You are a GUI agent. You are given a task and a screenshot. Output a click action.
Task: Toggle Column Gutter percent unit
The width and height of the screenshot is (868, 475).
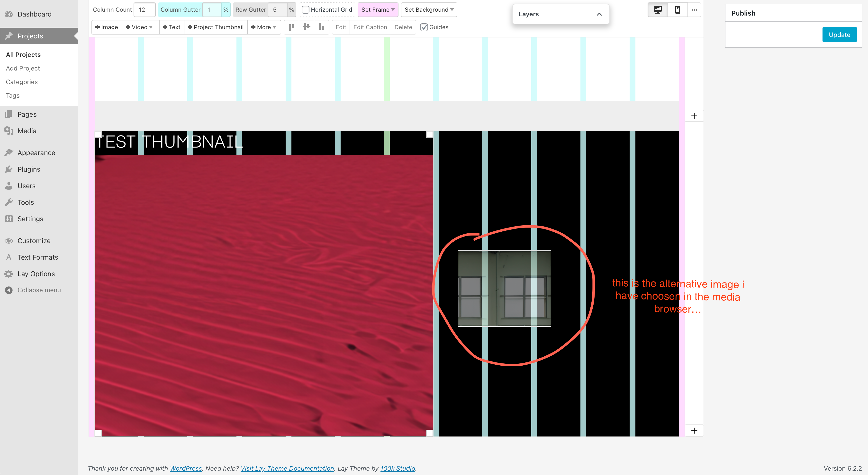point(226,10)
